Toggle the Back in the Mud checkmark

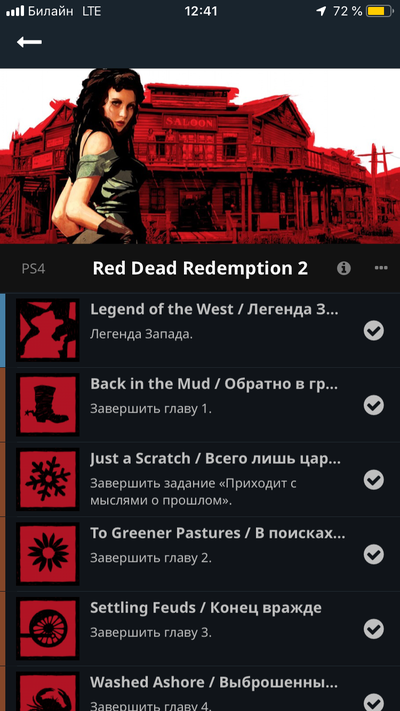(x=374, y=405)
